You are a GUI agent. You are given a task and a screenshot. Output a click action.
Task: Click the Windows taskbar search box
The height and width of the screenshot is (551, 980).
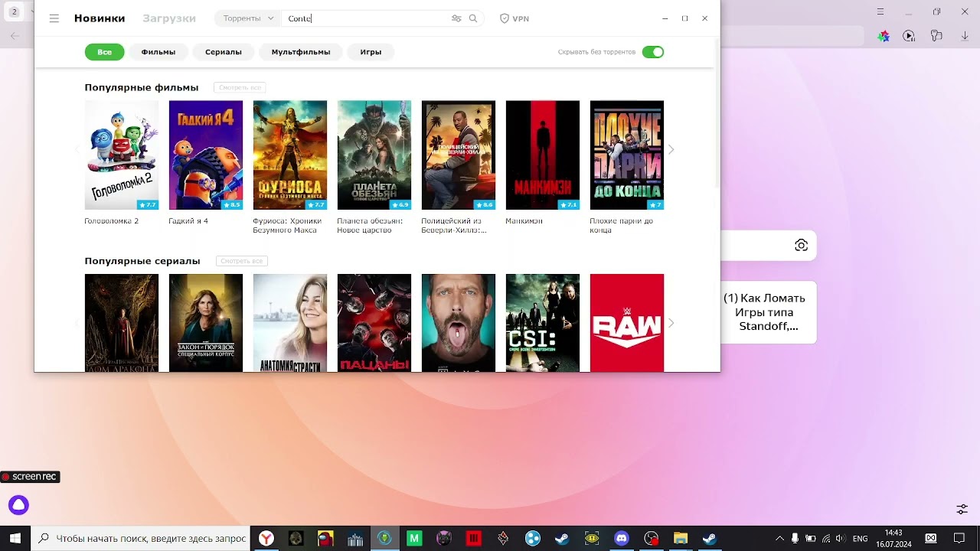click(x=141, y=539)
